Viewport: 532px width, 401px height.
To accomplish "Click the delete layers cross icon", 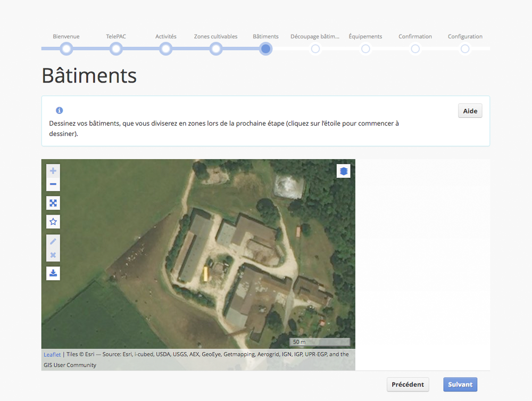I will pos(53,255).
